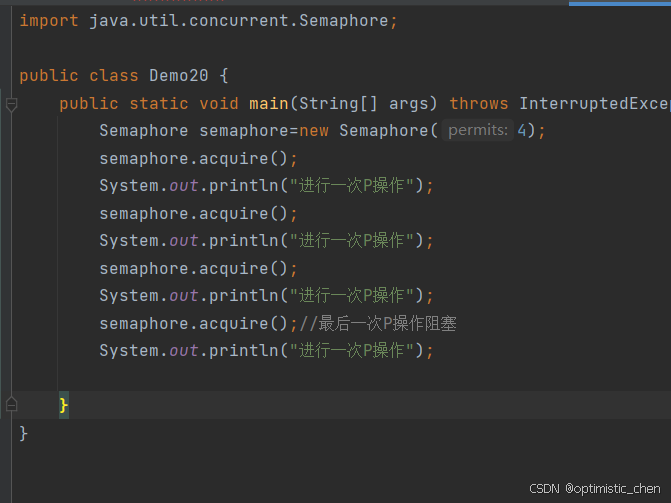
Task: Click the main method's closing fold marker
Action: point(11,405)
